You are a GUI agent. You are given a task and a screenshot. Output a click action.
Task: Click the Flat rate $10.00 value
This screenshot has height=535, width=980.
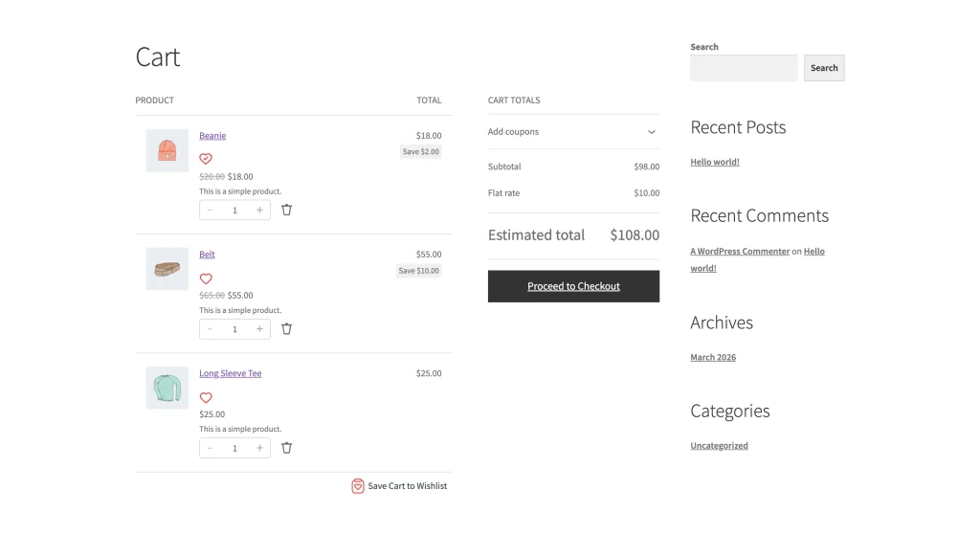(646, 193)
